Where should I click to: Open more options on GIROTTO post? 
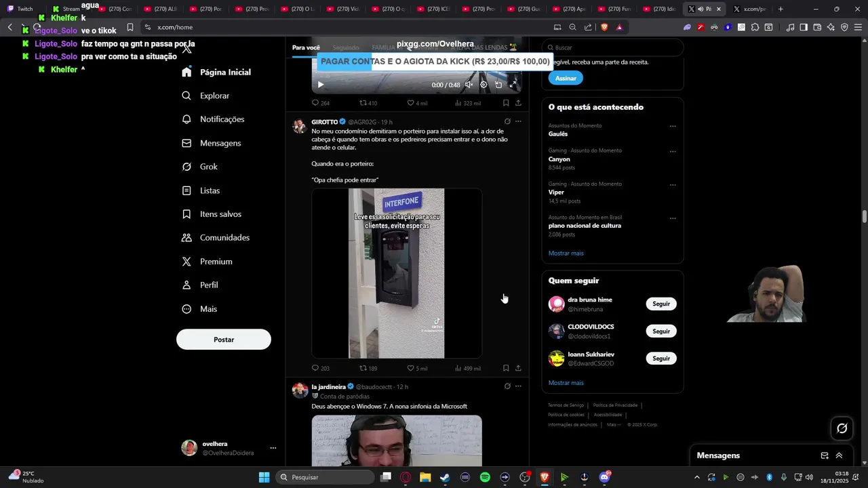tap(518, 122)
